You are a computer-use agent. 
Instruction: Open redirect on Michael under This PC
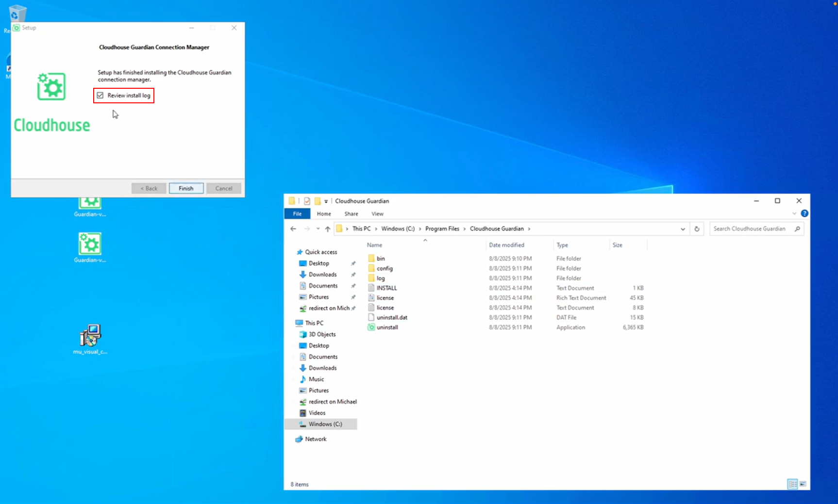pyautogui.click(x=333, y=402)
